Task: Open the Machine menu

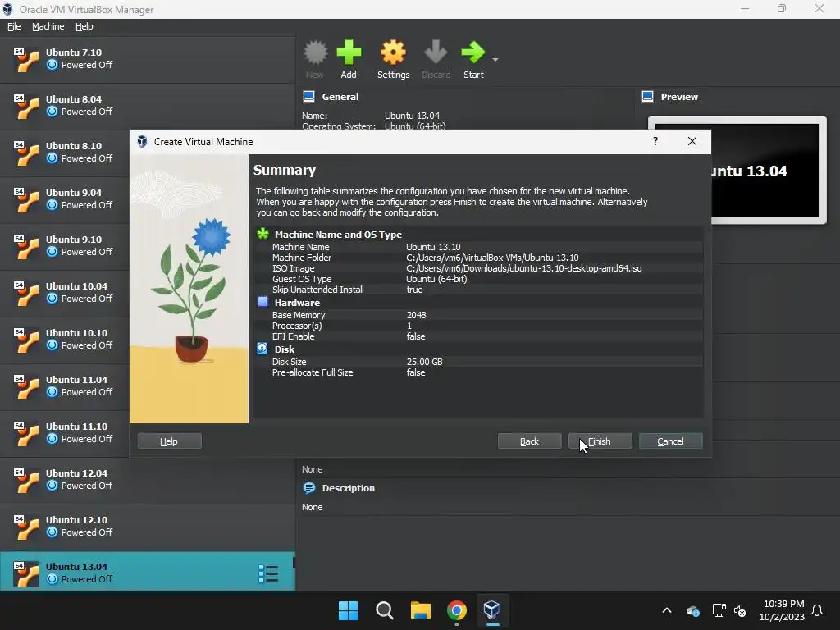Action: pyautogui.click(x=48, y=26)
